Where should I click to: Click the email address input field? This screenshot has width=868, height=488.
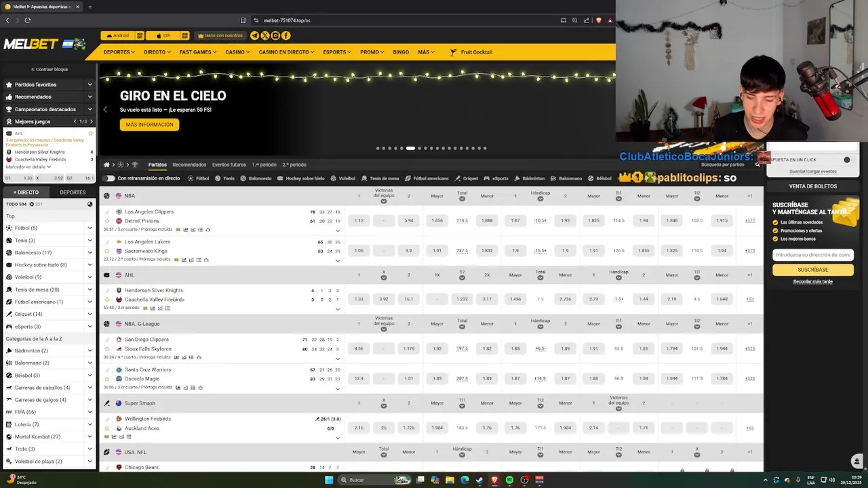click(x=812, y=255)
